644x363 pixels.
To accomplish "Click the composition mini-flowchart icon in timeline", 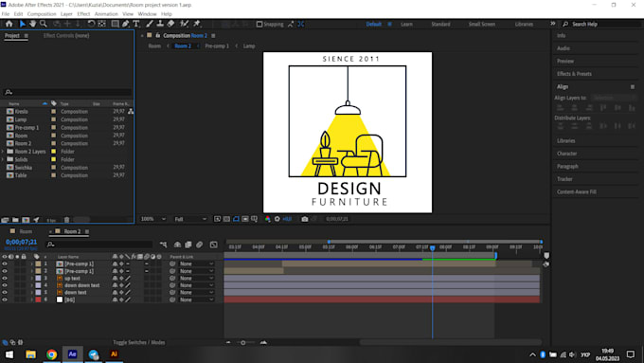I will coord(163,245).
